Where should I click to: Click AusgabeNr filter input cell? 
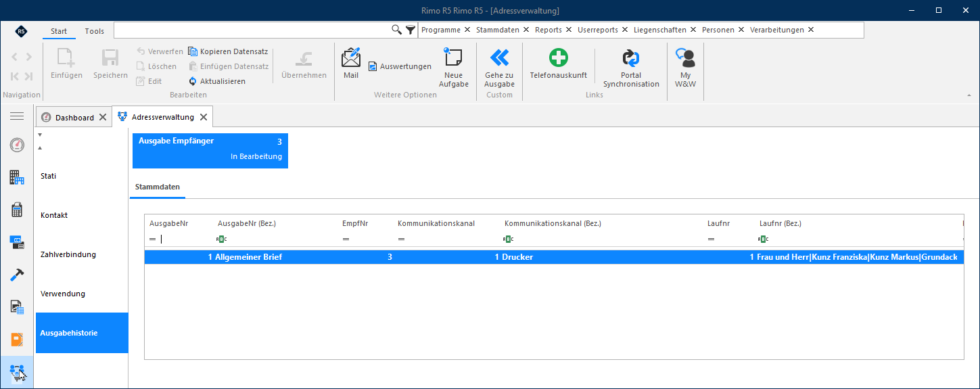[184, 239]
